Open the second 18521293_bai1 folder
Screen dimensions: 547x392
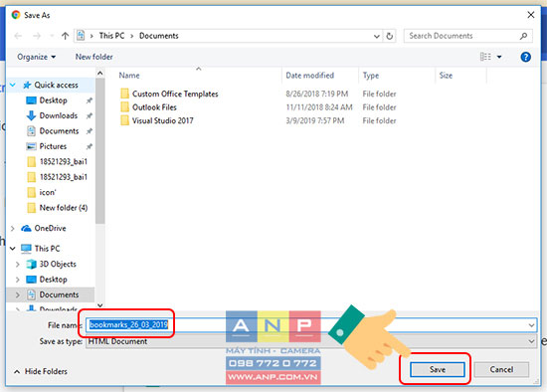63,177
